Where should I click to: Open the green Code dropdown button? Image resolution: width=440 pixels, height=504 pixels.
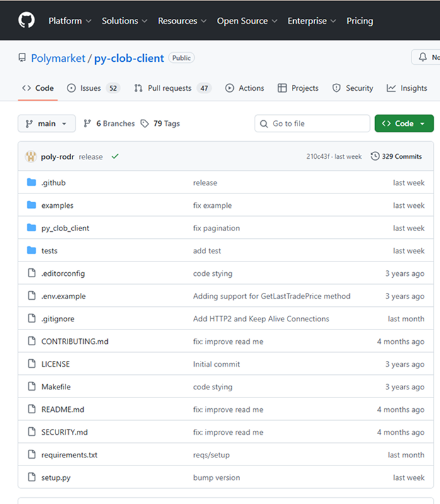coord(404,123)
